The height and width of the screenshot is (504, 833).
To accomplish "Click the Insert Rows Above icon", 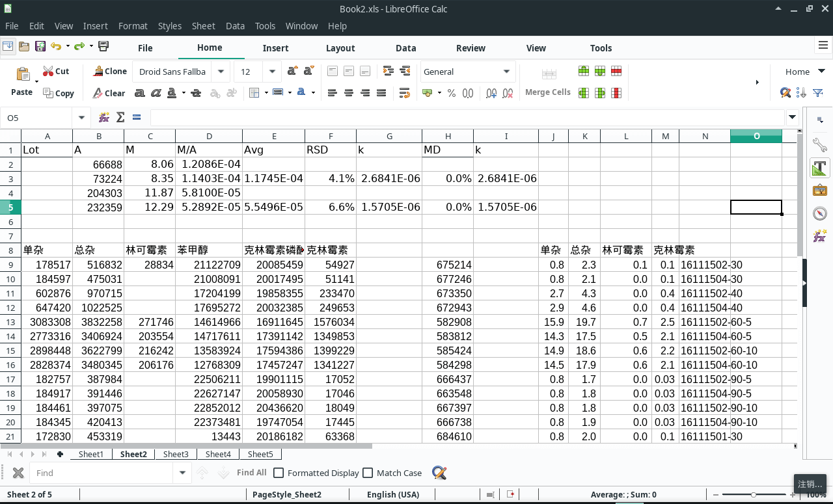I will point(584,72).
